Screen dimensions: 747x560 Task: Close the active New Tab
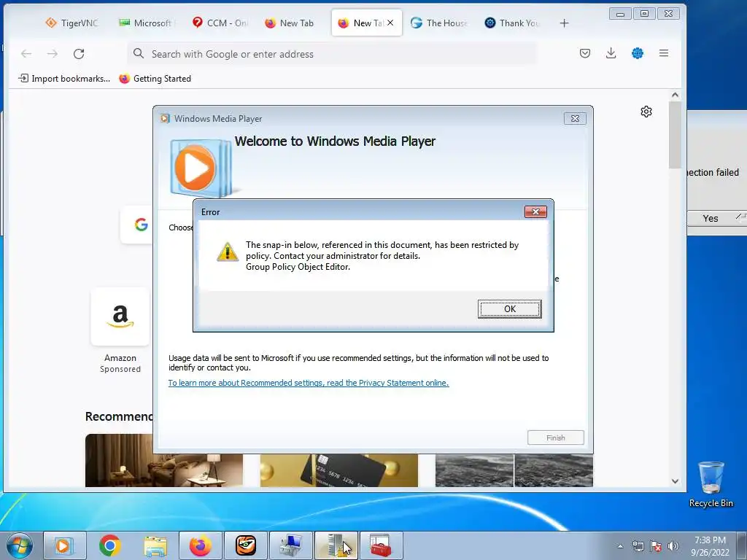coord(390,23)
